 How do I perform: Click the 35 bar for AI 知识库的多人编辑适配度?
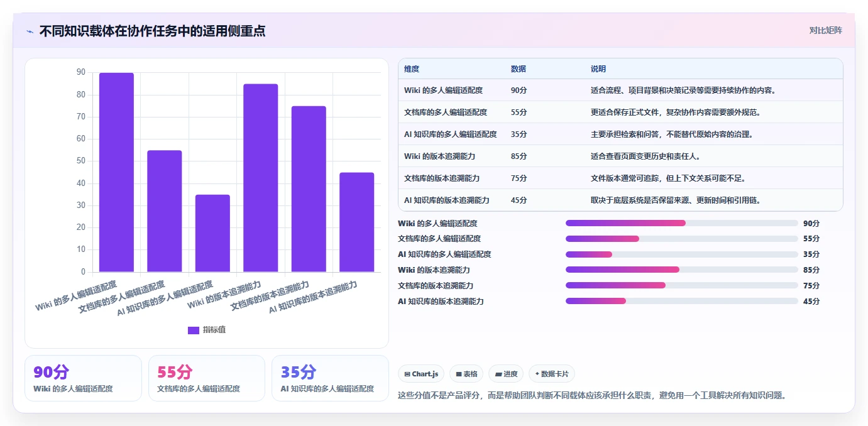[x=212, y=233]
